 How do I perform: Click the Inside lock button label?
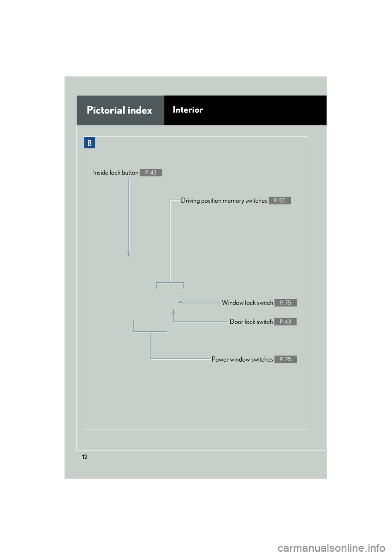[x=116, y=172]
